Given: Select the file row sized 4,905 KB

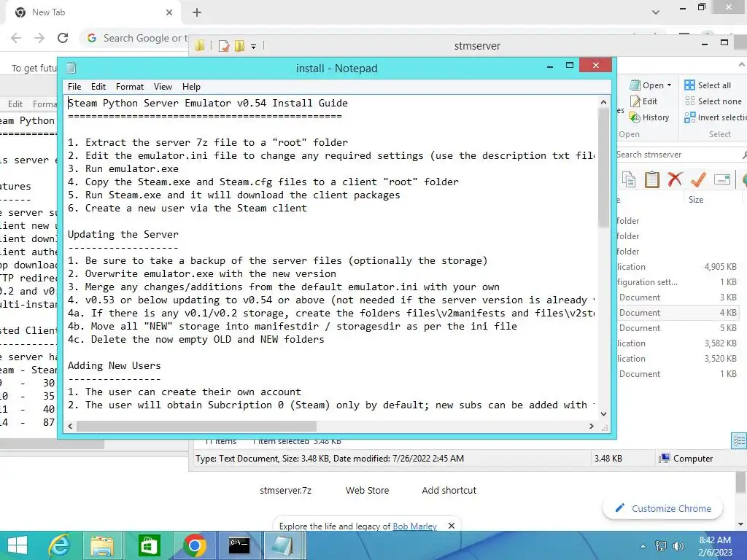Looking at the screenshot, I should click(678, 267).
